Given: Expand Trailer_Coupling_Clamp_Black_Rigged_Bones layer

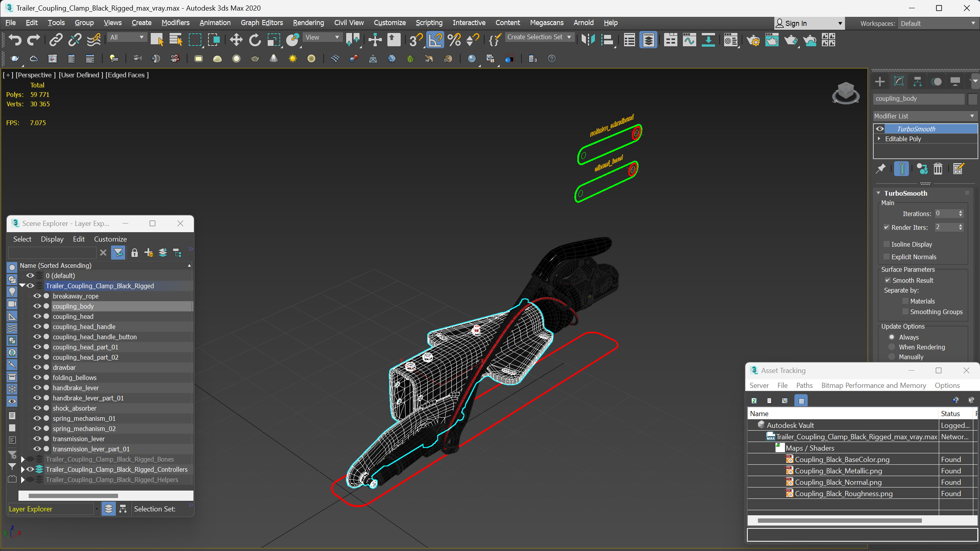Looking at the screenshot, I should (23, 459).
